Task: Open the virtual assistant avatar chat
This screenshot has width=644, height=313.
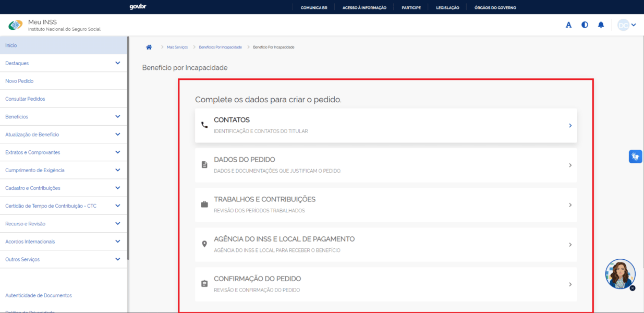Action: coord(620,273)
